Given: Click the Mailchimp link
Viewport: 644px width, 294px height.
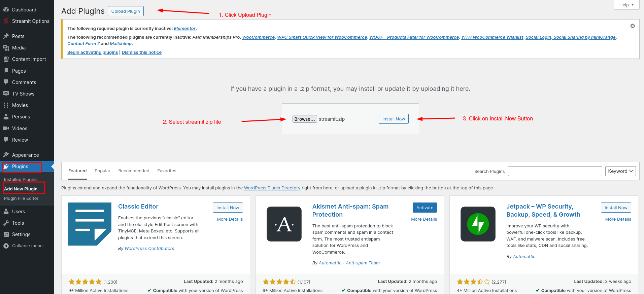Looking at the screenshot, I should [121, 44].
